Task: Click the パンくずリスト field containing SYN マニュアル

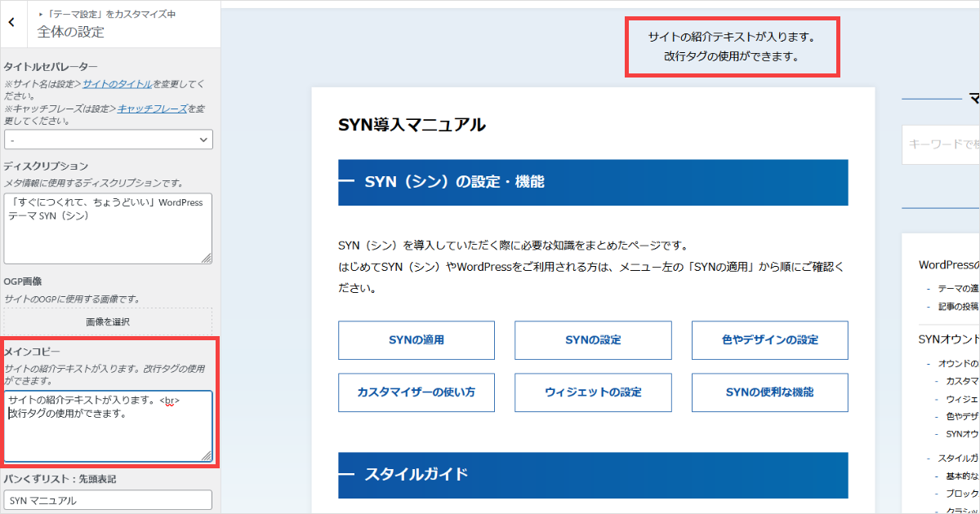Action: pos(108,500)
